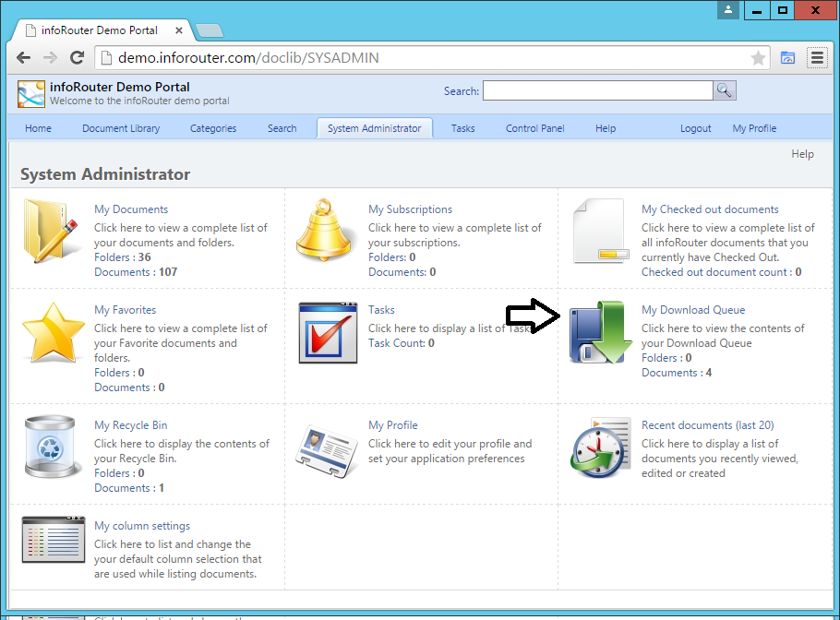840x620 pixels.
Task: Go to the Home tab
Action: click(x=38, y=128)
